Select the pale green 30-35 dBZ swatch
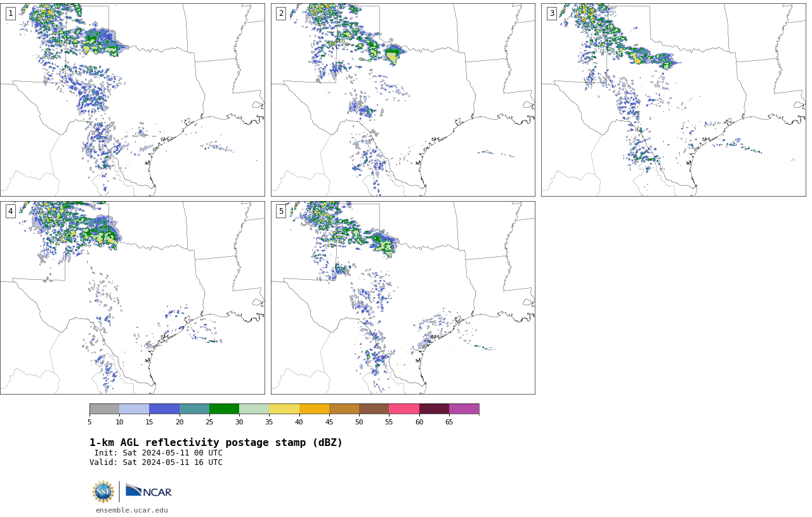The image size is (812, 517). [x=254, y=409]
